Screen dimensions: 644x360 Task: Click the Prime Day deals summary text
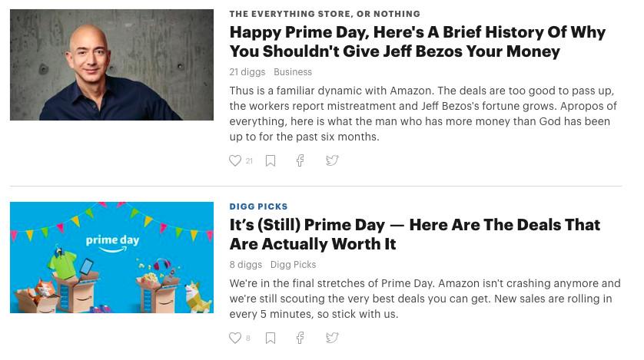[424, 299]
